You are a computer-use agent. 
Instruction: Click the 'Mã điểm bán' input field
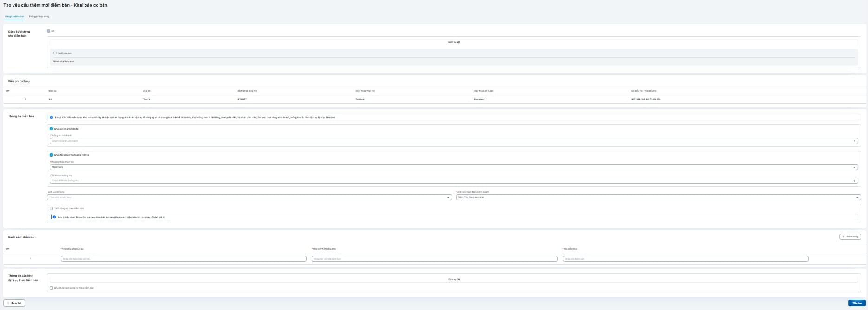click(685, 259)
